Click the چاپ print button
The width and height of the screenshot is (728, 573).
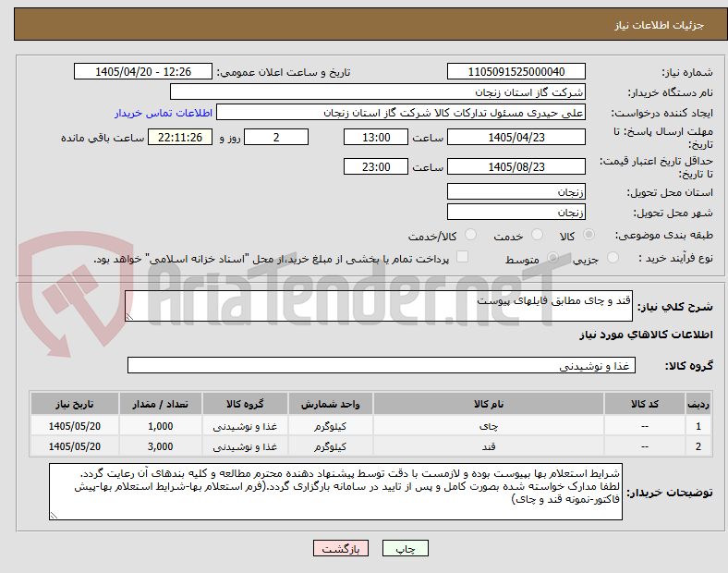[406, 548]
